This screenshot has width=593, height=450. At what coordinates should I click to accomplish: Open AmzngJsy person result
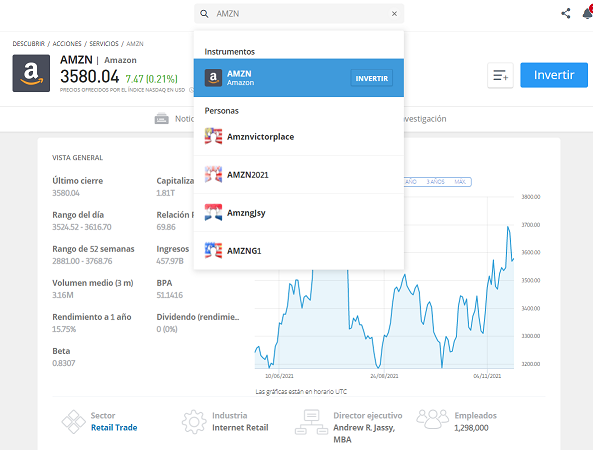coord(299,213)
